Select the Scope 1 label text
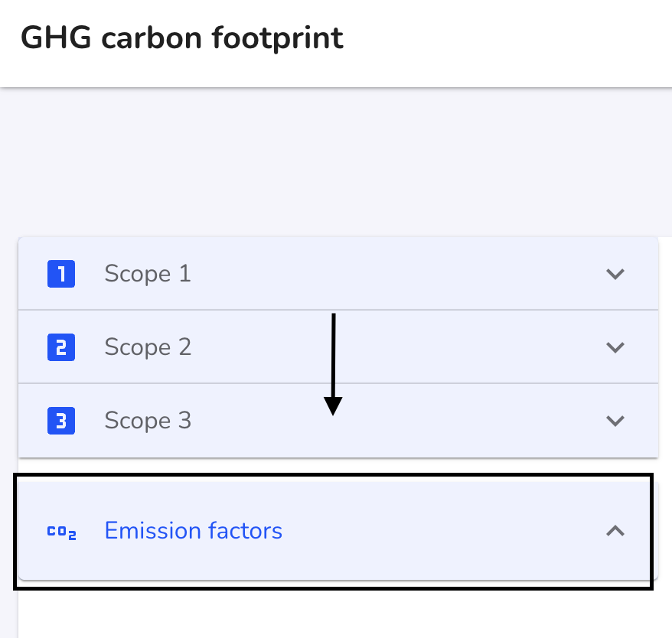 (148, 274)
